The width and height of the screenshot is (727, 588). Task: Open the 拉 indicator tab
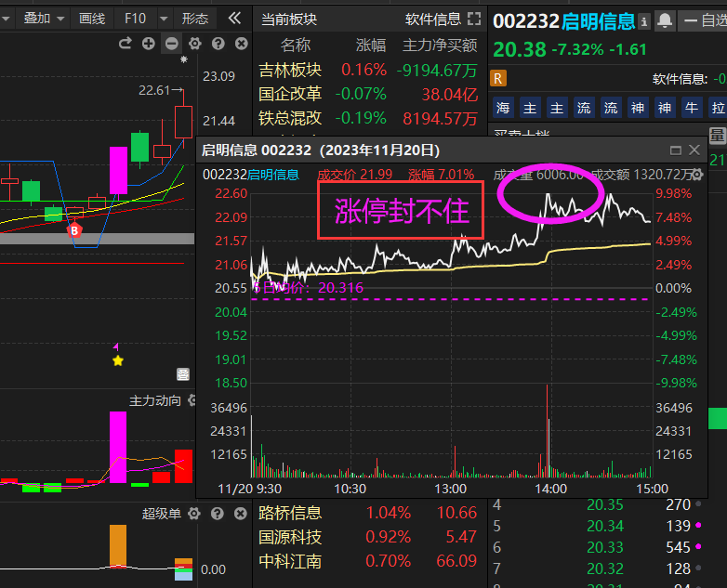[718, 108]
